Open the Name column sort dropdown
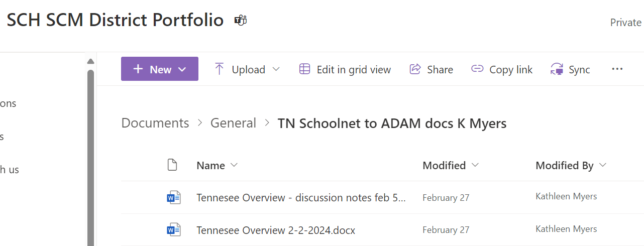Viewport: 644px width, 246px height. 234,165
